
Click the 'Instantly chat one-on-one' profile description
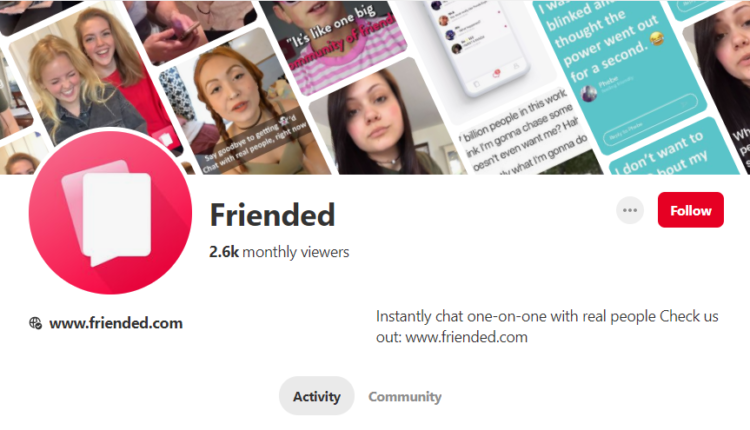(x=547, y=327)
